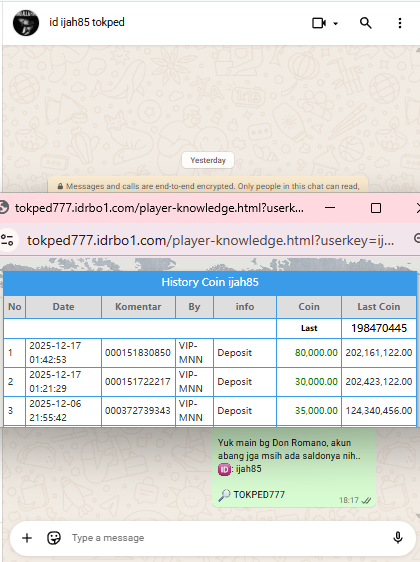Image resolution: width=420 pixels, height=562 pixels.
Task: Sort by the info column header
Action: tap(245, 307)
